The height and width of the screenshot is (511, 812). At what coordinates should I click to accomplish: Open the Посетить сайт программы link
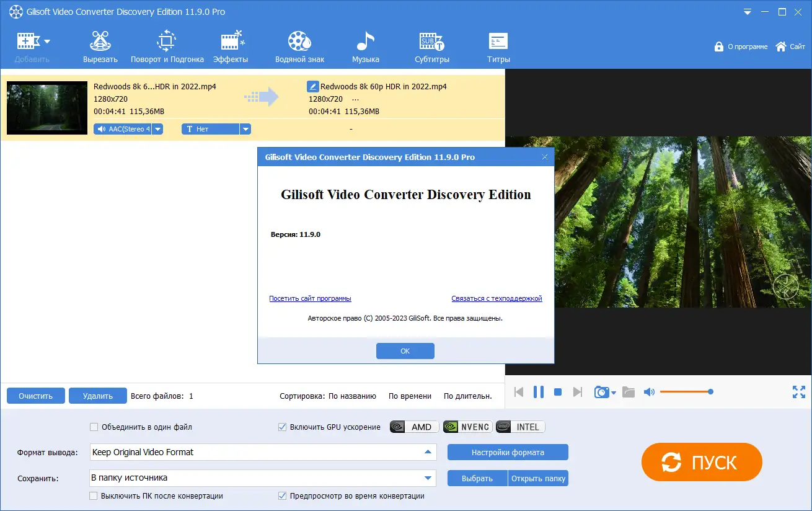point(309,298)
